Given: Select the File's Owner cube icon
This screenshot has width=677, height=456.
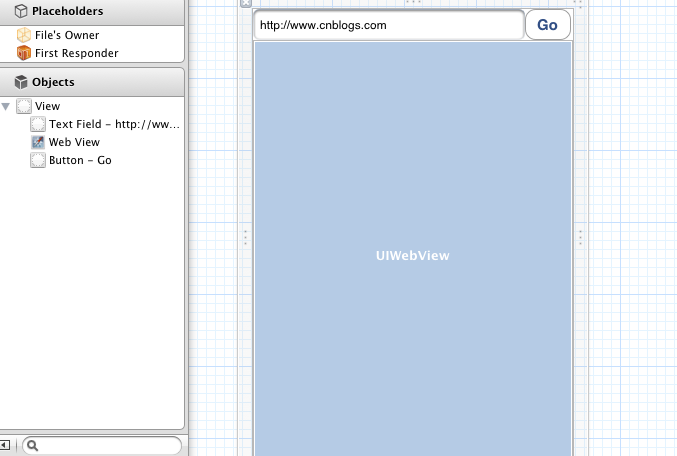Looking at the screenshot, I should coord(24,35).
